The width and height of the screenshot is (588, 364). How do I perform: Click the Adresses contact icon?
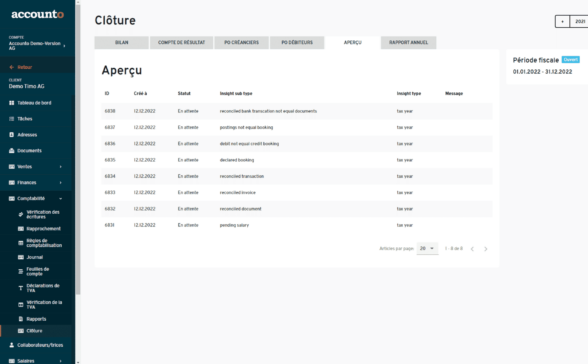point(12,135)
